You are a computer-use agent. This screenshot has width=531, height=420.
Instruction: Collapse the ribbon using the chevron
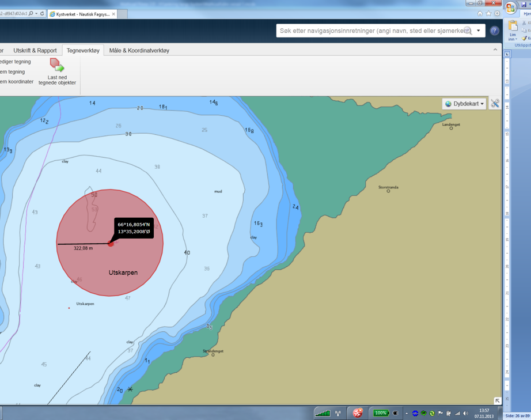(495, 50)
